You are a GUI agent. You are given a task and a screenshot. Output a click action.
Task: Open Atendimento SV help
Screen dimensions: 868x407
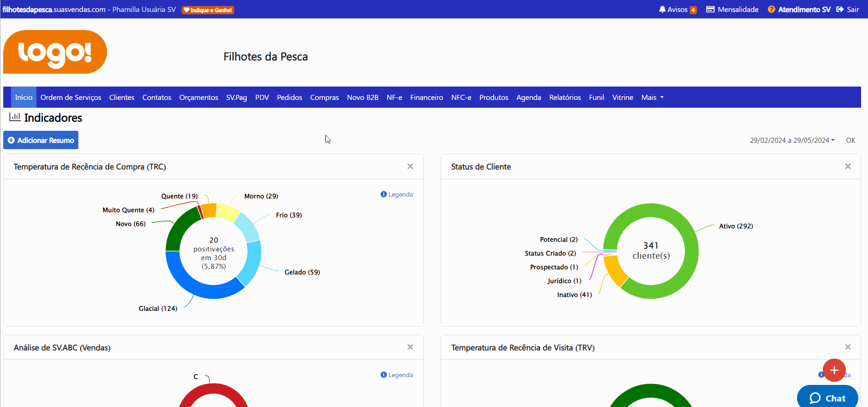(799, 10)
